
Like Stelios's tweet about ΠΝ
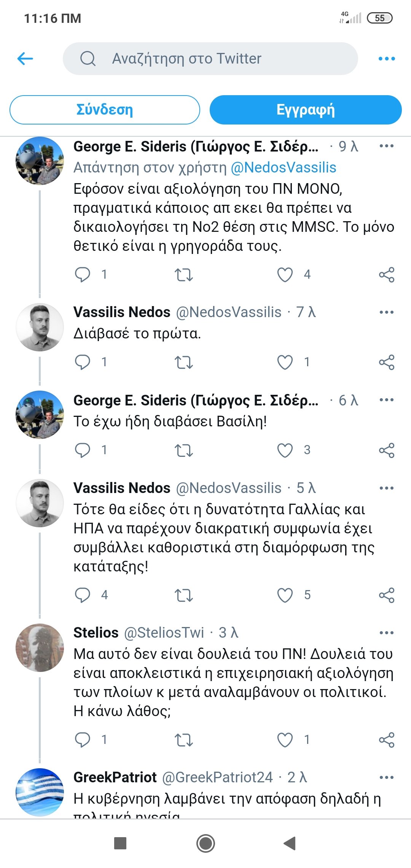tap(285, 740)
